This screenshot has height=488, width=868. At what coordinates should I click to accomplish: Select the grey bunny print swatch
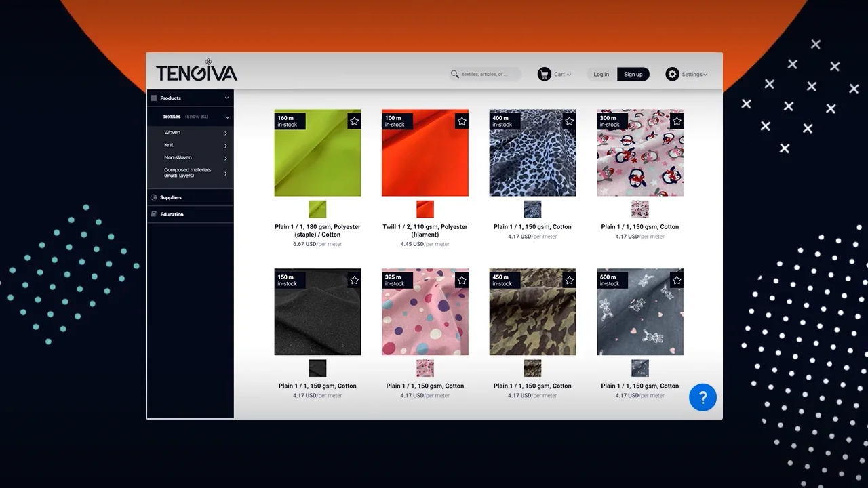click(640, 368)
